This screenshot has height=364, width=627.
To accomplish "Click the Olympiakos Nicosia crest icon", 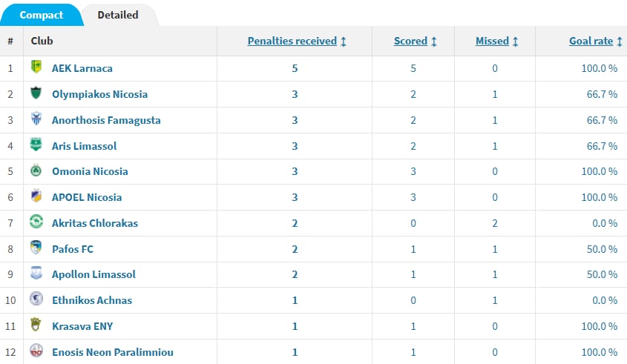I will pyautogui.click(x=36, y=94).
